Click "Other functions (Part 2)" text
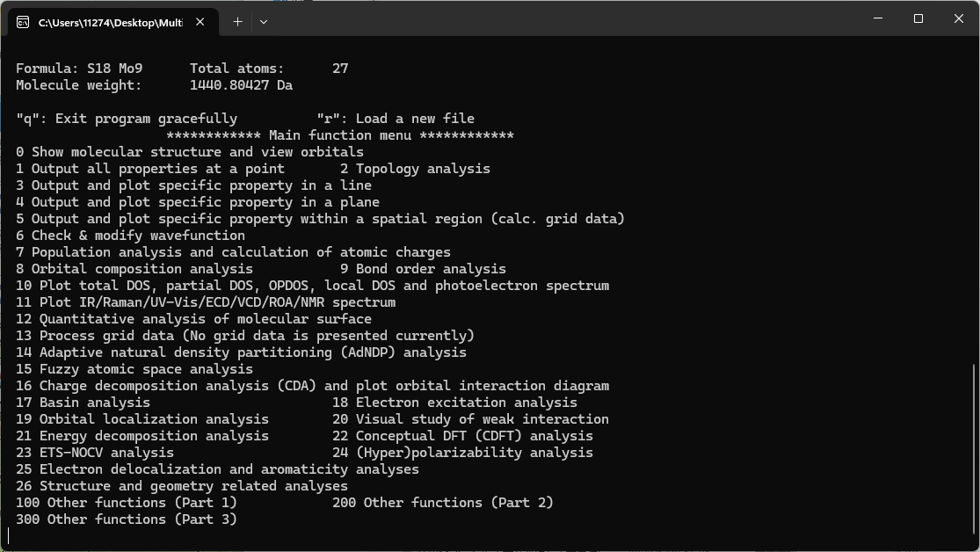The image size is (980, 552). click(x=443, y=503)
